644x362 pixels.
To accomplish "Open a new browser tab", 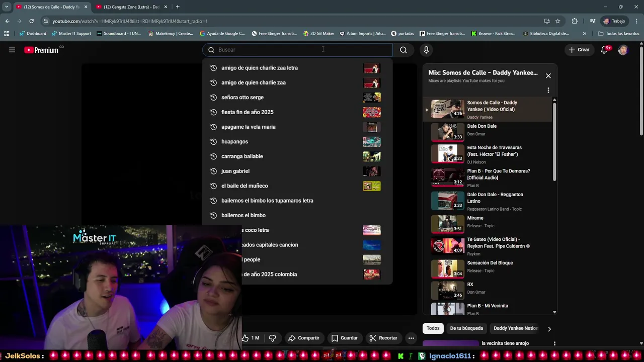I will 178,7.
